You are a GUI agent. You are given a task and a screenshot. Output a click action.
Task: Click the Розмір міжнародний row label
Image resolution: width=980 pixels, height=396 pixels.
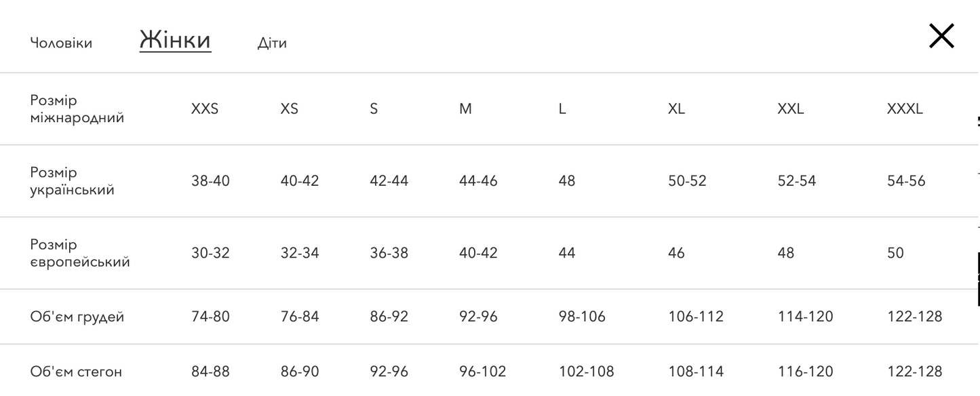click(77, 108)
